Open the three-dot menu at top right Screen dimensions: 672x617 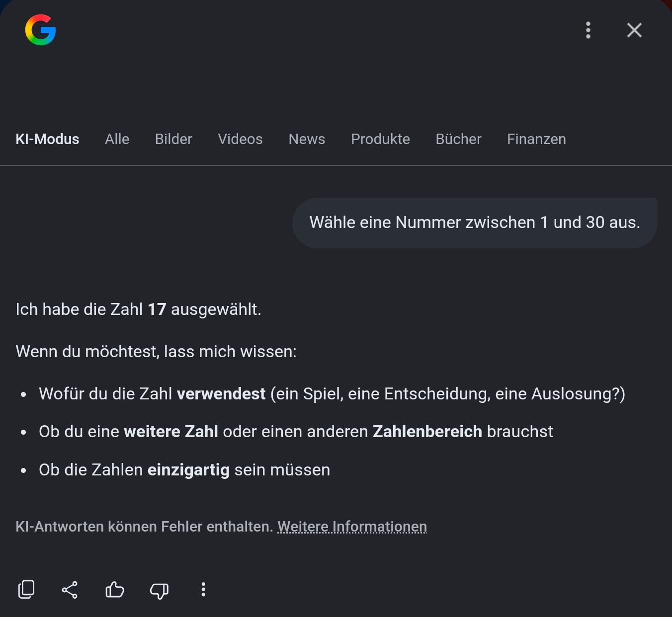click(588, 30)
